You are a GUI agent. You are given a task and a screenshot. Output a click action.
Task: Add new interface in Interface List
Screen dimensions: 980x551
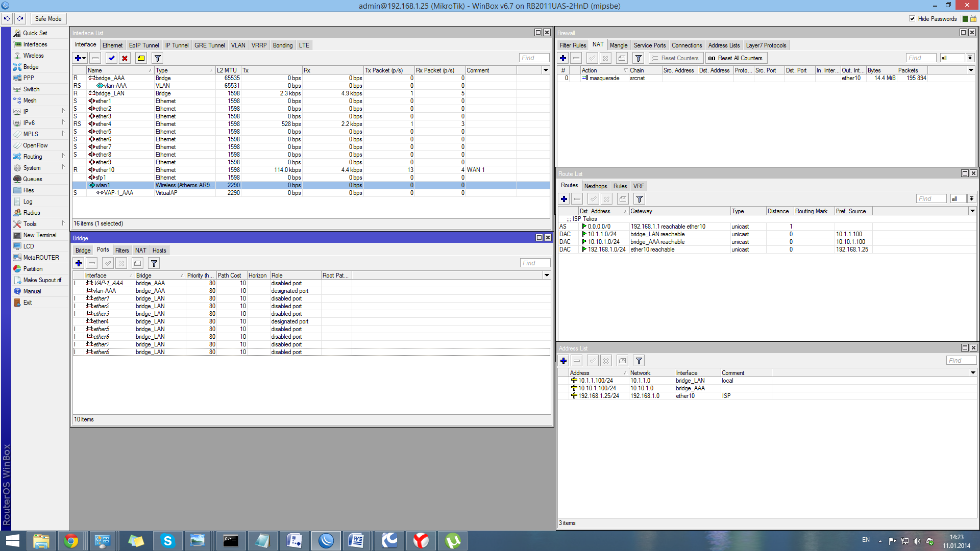point(80,58)
